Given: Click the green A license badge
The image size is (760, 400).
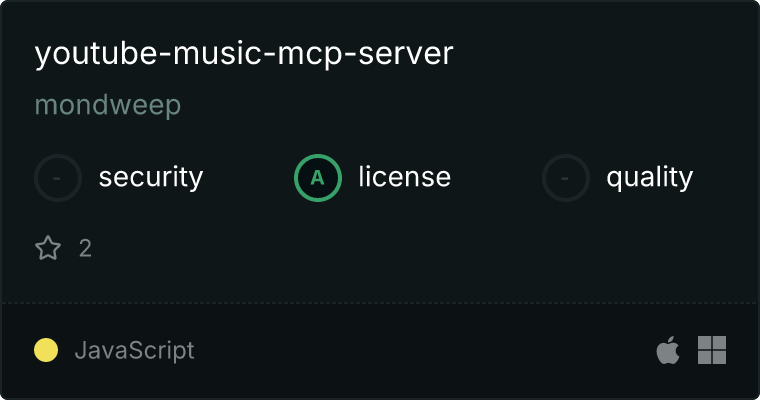Looking at the screenshot, I should coord(317,178).
